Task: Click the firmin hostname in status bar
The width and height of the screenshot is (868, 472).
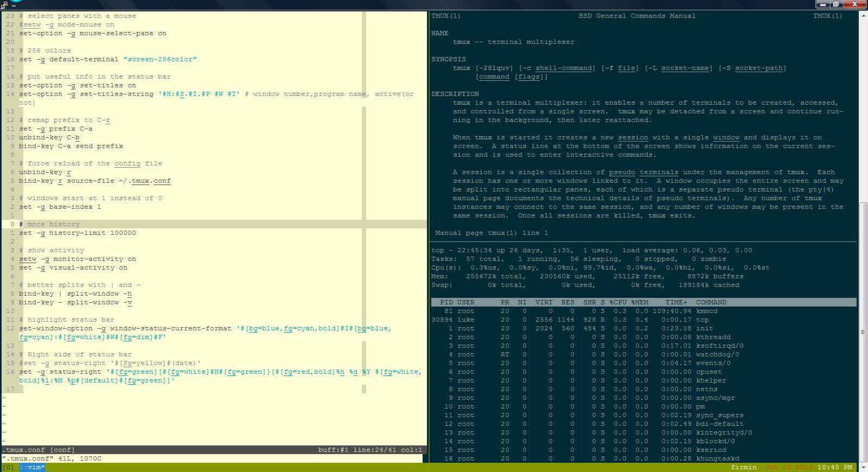Action: pyautogui.click(x=743, y=467)
